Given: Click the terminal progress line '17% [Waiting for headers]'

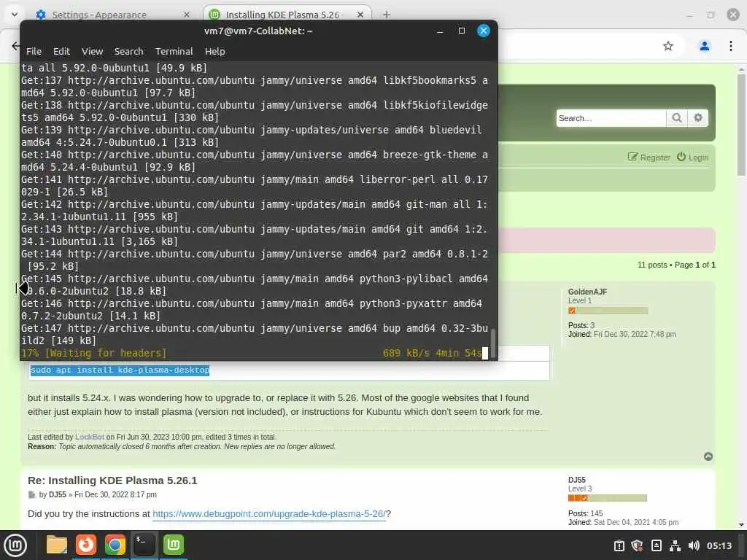Looking at the screenshot, I should point(94,353).
